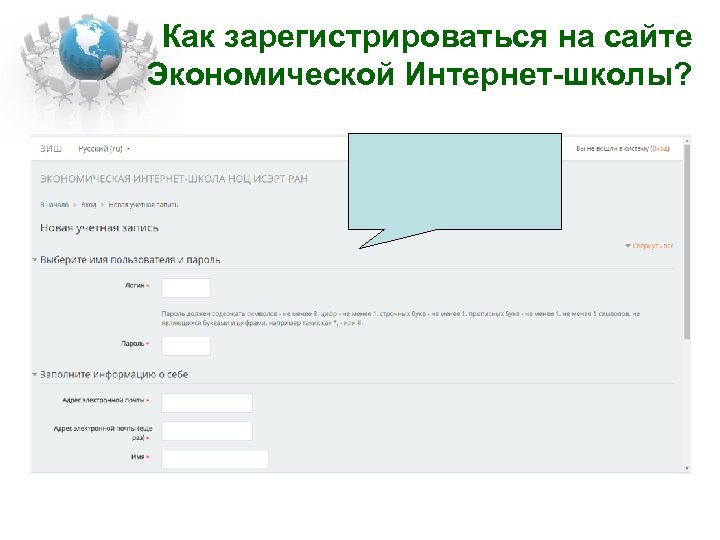Click the scrollbar down arrow
720x540 pixels.
click(687, 468)
